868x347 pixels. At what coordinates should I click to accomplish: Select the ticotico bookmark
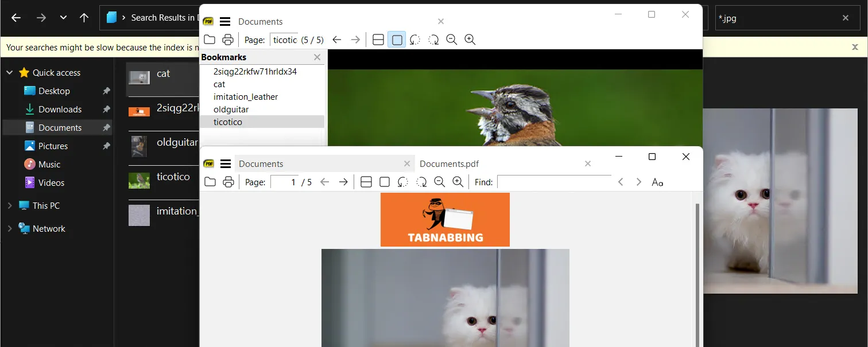tap(262, 122)
